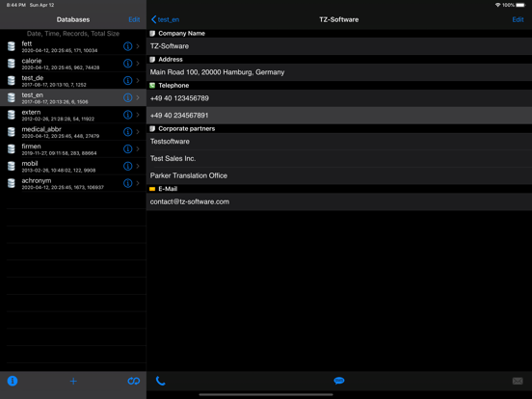Open info for the test_de database
The image size is (532, 399).
127,80
